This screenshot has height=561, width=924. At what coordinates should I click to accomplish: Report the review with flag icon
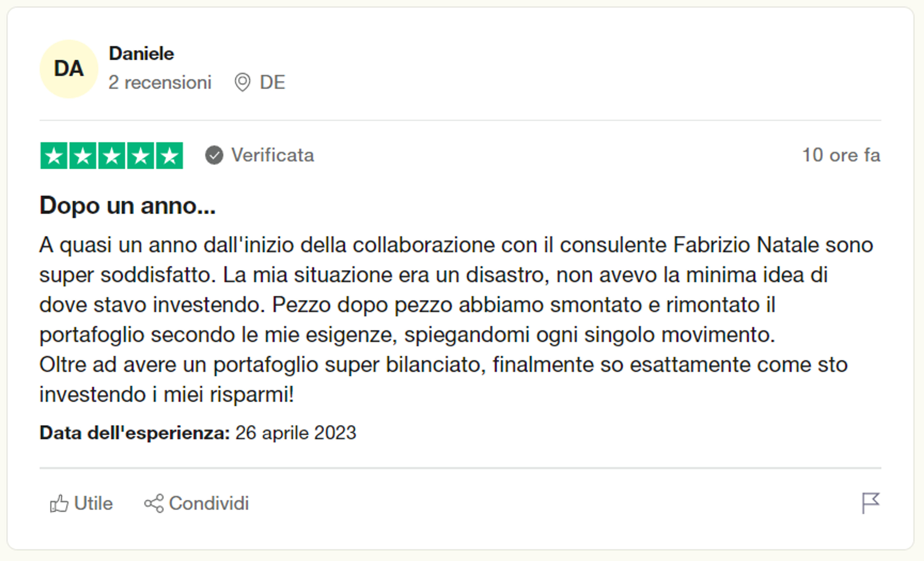pyautogui.click(x=870, y=503)
